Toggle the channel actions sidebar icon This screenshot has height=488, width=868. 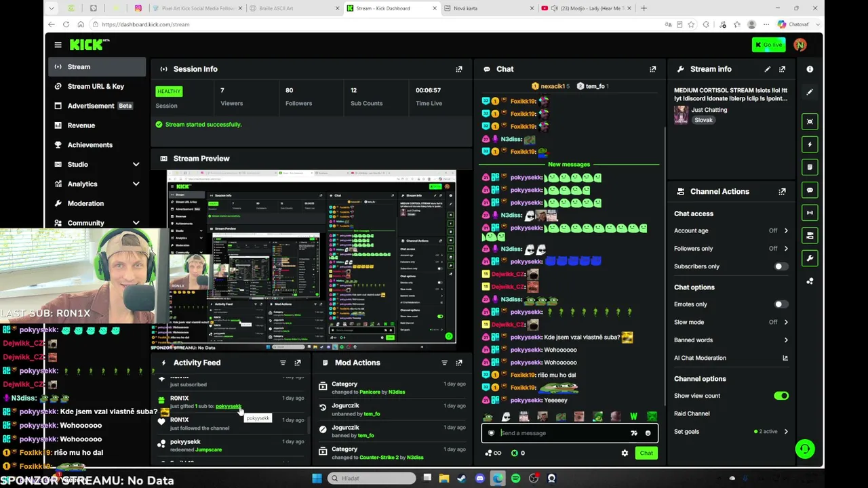810,235
